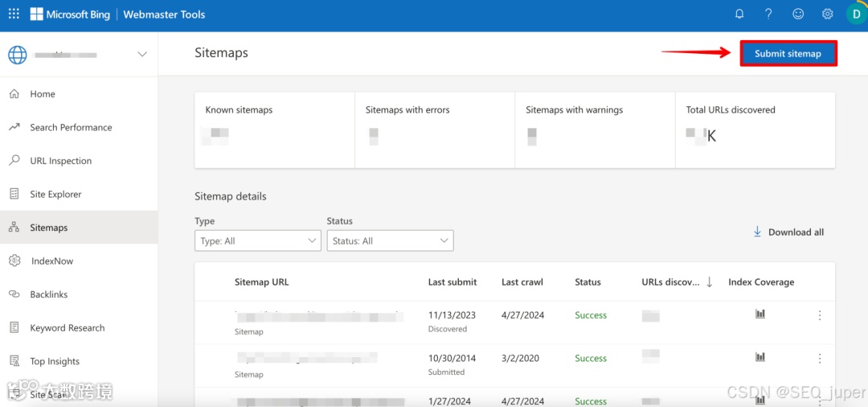
Task: Open the Status: All dropdown
Action: tap(391, 240)
